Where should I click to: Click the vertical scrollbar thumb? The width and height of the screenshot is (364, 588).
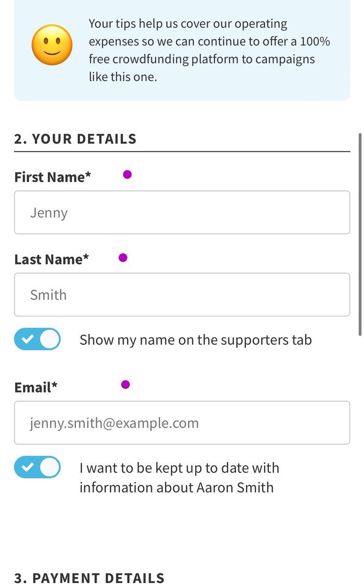click(x=360, y=234)
